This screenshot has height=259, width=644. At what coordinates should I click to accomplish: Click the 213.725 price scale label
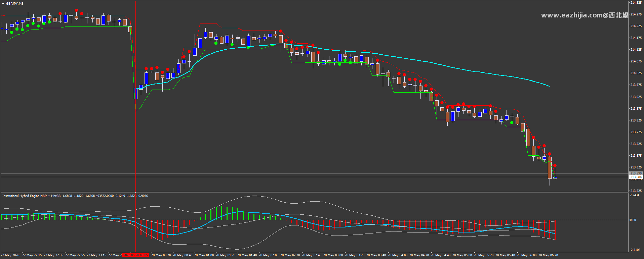636,144
